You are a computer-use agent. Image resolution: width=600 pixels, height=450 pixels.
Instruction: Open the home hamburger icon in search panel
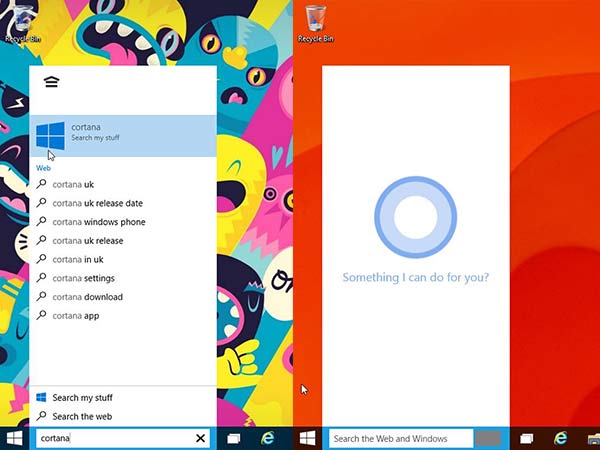pyautogui.click(x=51, y=82)
